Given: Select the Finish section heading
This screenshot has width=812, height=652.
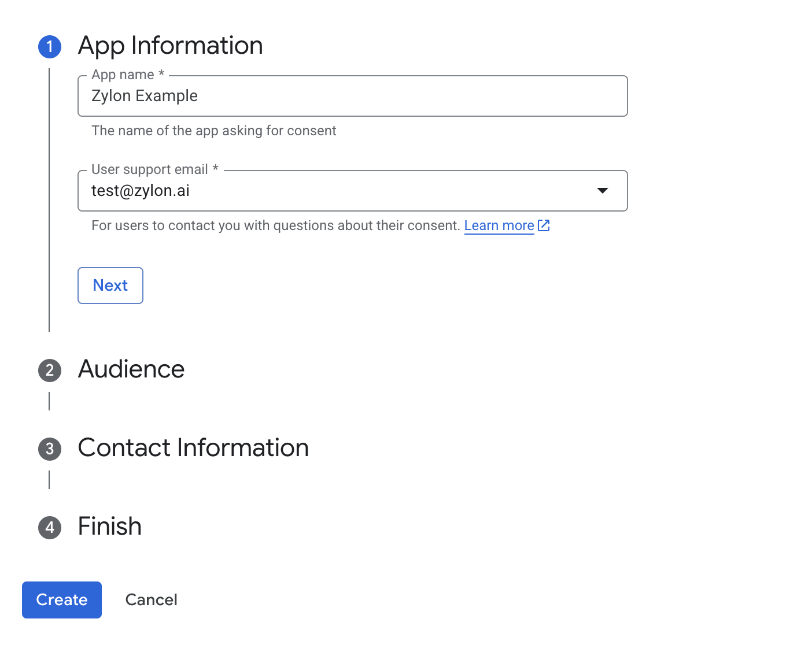Looking at the screenshot, I should 109,527.
